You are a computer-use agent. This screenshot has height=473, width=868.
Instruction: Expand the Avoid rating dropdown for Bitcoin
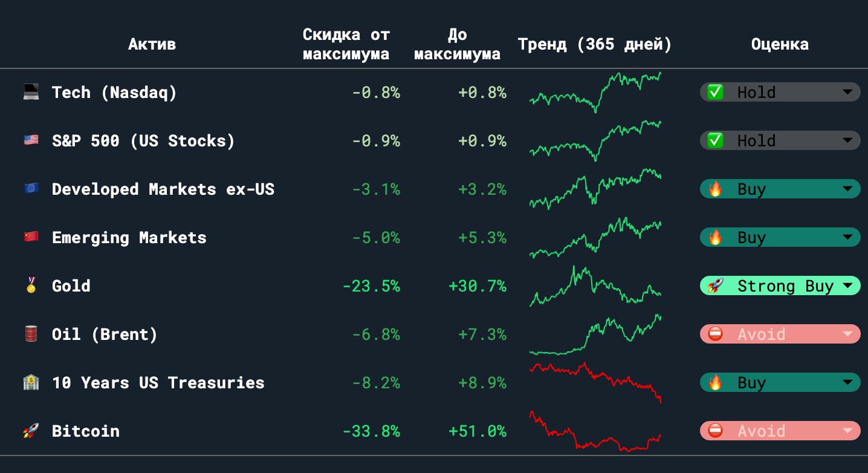(x=780, y=431)
